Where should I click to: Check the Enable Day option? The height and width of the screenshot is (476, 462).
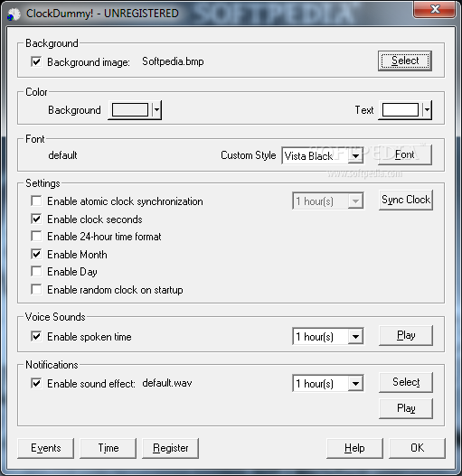pyautogui.click(x=36, y=271)
